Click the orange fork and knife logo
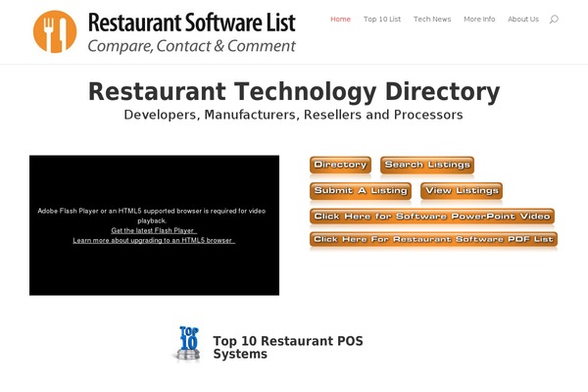This screenshot has width=588, height=392. coord(55,31)
